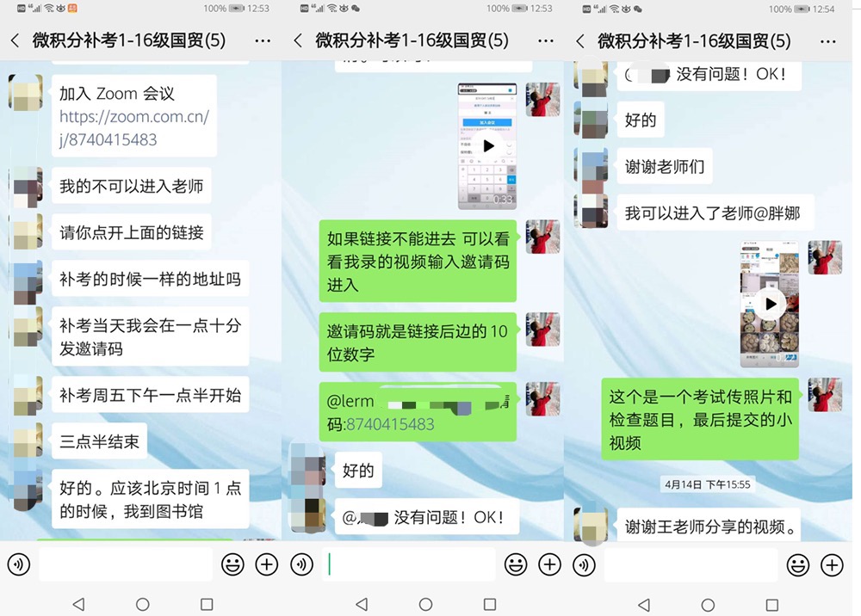Tap the back arrow in the left chat header
Screen dimensions: 861x616
pos(15,40)
